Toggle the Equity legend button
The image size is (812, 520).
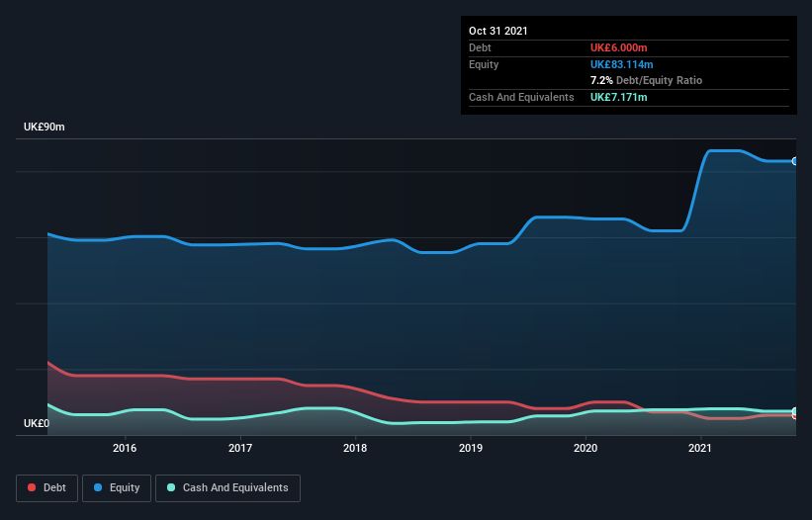click(x=117, y=488)
